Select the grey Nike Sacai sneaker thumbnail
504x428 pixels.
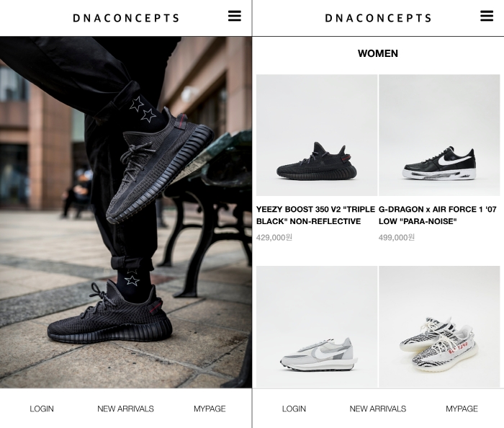coord(317,326)
